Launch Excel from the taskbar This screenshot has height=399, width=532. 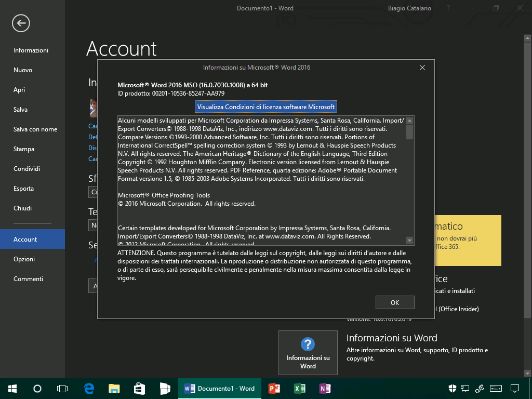pos(300,389)
